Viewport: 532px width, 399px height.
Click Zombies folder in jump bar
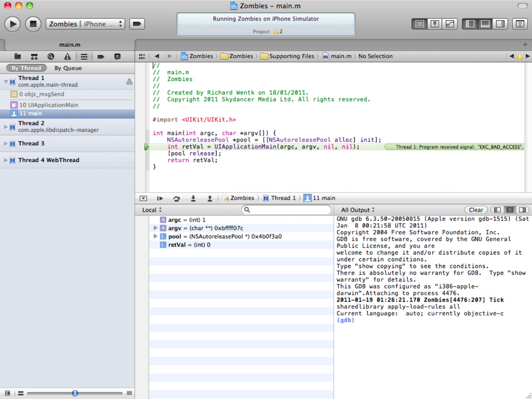coord(237,56)
